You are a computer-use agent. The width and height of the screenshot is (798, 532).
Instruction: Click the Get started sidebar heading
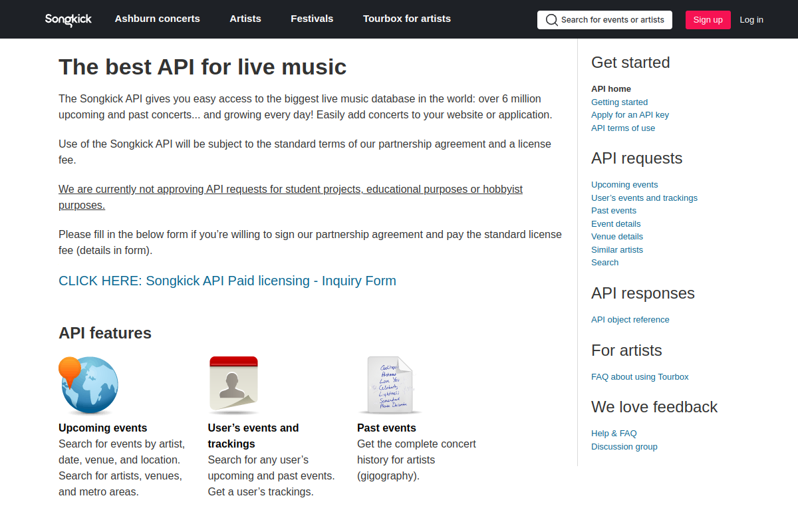pos(630,63)
